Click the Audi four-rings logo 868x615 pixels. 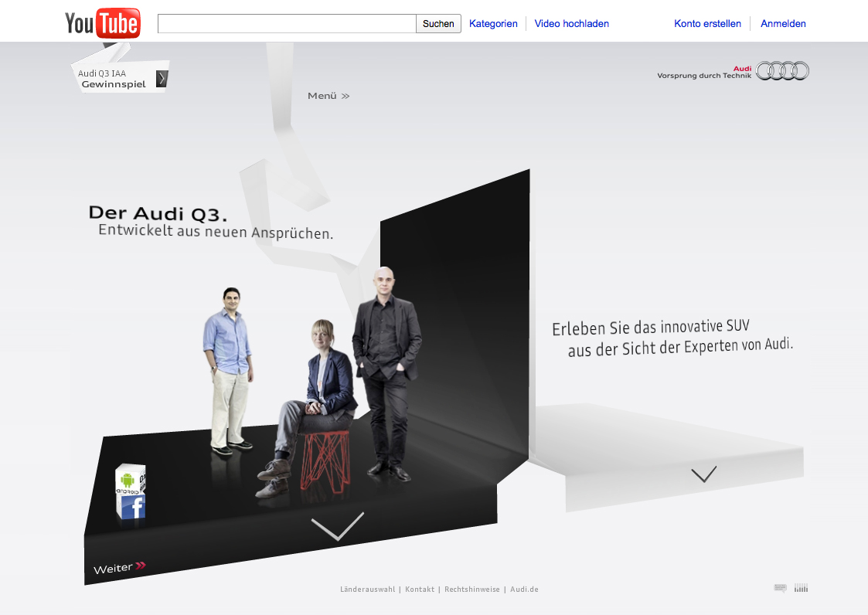click(x=782, y=71)
